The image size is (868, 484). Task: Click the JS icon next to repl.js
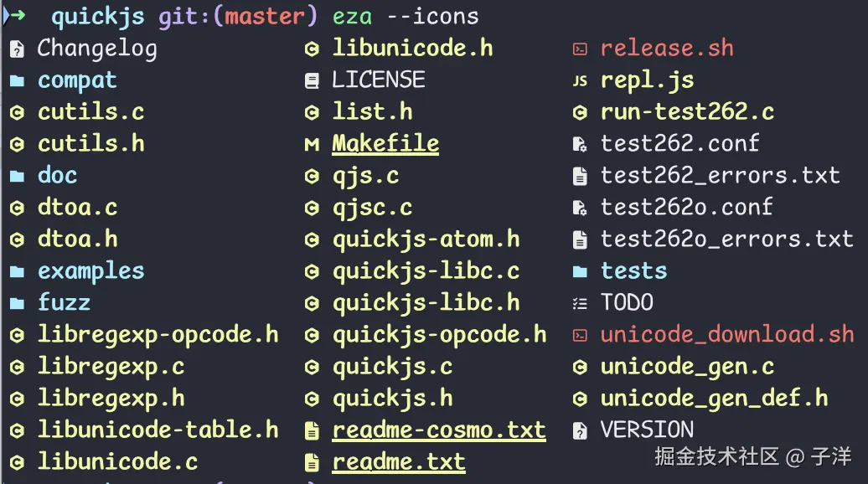[579, 81]
